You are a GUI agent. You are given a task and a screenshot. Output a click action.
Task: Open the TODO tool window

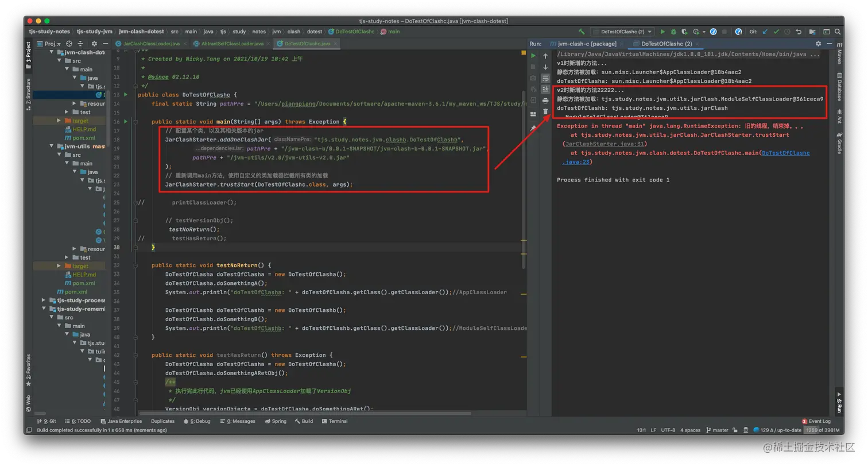pyautogui.click(x=79, y=421)
